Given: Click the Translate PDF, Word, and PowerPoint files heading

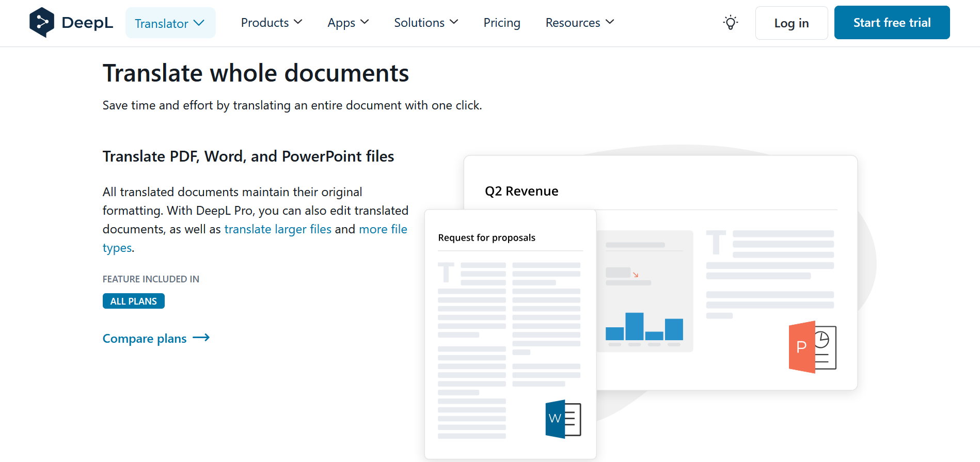Looking at the screenshot, I should click(248, 156).
